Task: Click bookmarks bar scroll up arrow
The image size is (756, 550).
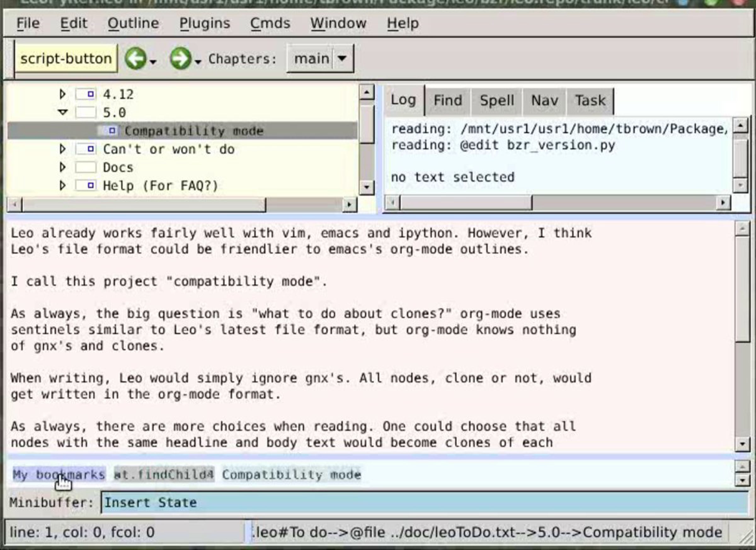Action: pos(742,466)
